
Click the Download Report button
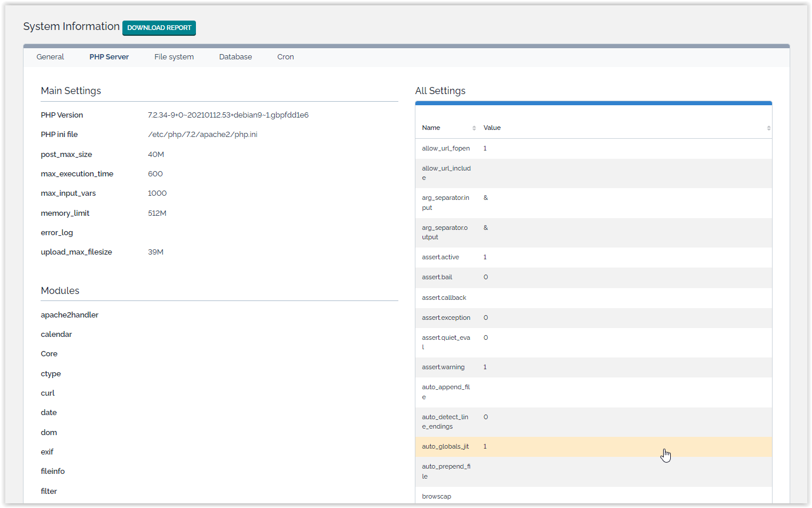tap(159, 28)
